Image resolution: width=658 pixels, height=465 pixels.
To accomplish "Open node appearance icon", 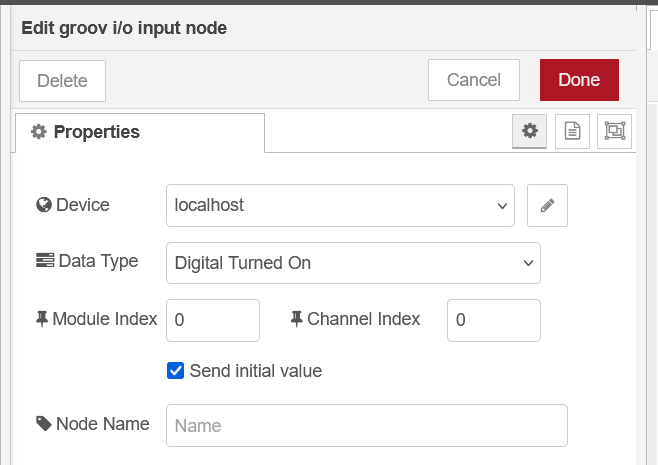I will point(614,131).
